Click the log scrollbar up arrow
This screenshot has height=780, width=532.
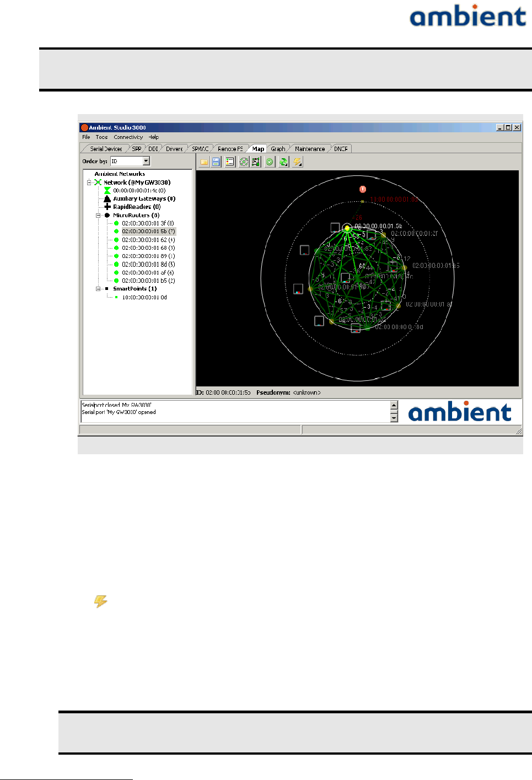click(394, 405)
